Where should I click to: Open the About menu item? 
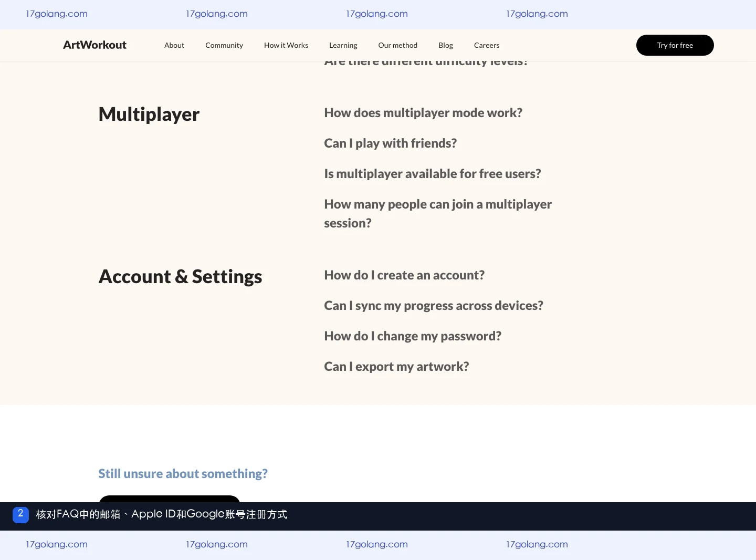coord(174,45)
